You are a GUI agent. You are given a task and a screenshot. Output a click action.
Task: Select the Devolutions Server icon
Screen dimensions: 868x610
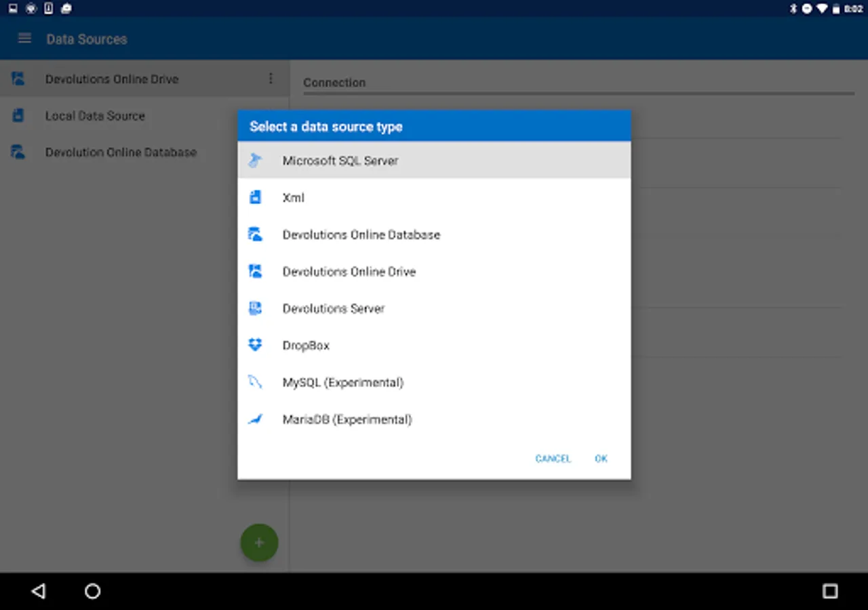click(255, 308)
